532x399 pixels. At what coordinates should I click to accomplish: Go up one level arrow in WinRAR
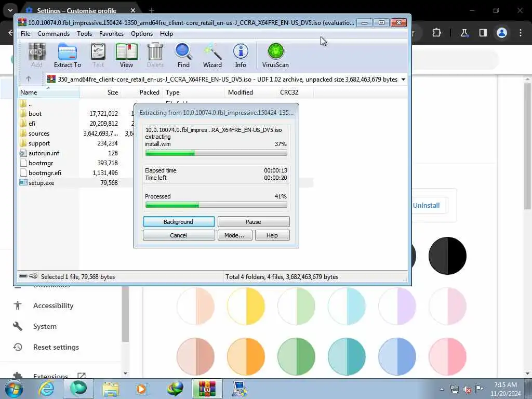click(x=29, y=79)
